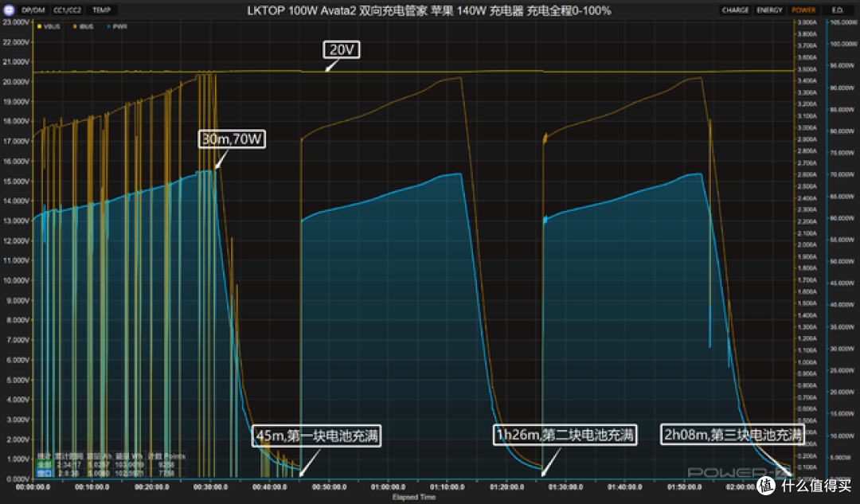Open the E.D. view tab
The height and width of the screenshot is (504, 860).
[838, 10]
